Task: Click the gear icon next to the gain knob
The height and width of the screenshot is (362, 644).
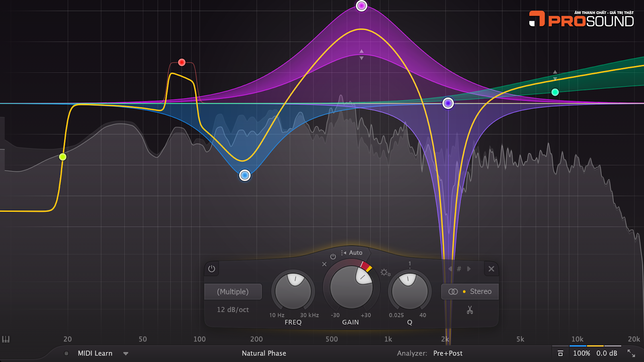Action: (x=385, y=273)
